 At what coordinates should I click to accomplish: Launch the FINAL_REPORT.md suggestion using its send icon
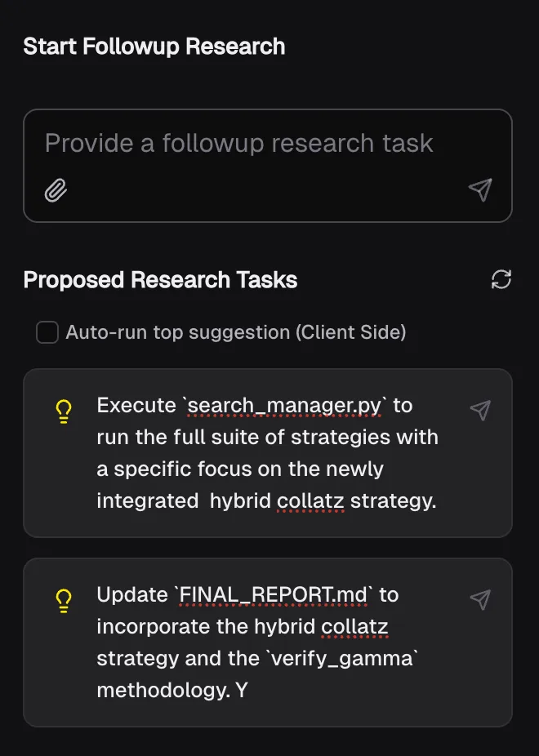click(480, 599)
